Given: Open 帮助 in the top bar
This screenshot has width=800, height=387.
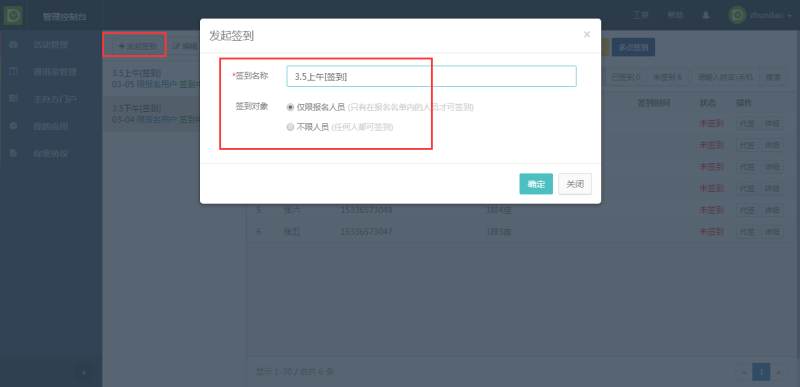Looking at the screenshot, I should 676,15.
